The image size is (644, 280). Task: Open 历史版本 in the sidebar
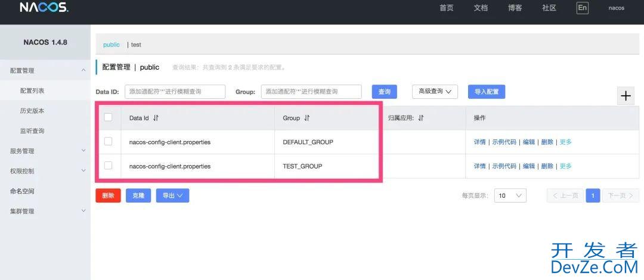pos(32,111)
